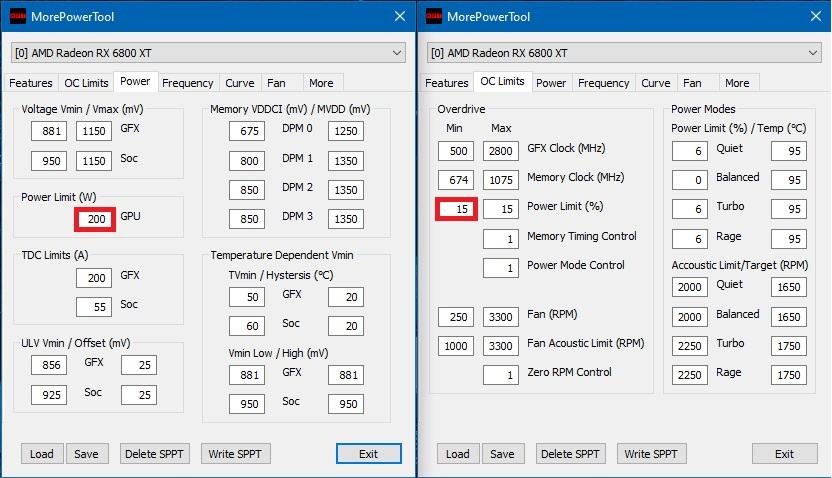Image resolution: width=832 pixels, height=478 pixels.
Task: Click the Fan (RPM) Min field 250
Action: [456, 317]
